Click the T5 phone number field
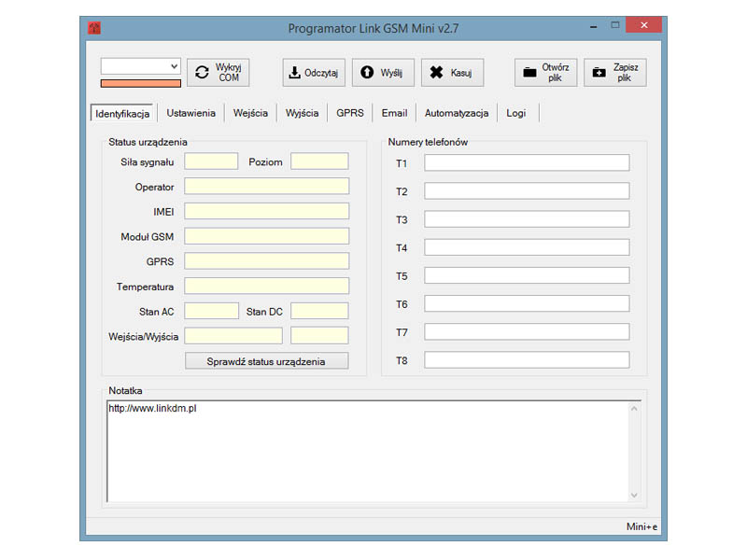 point(527,275)
